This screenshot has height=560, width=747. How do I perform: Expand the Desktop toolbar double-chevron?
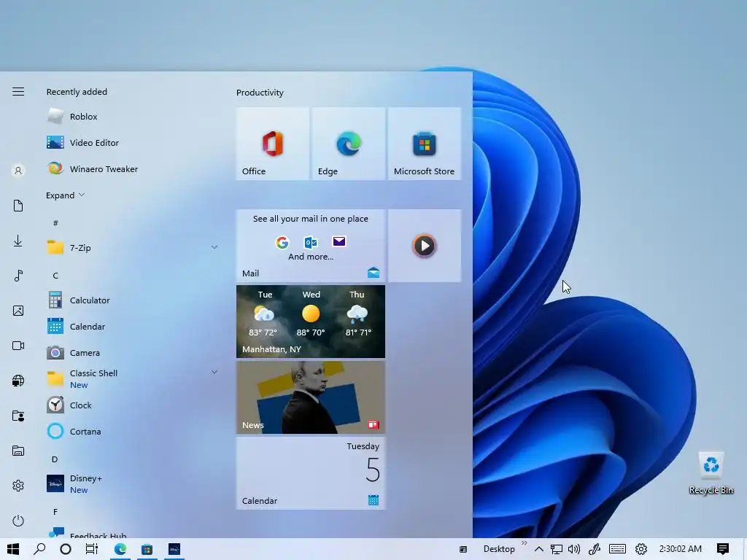click(524, 542)
